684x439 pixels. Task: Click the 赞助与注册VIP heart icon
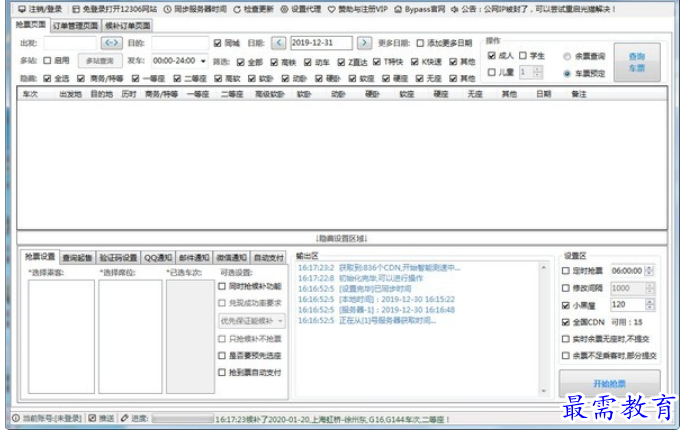(x=332, y=9)
